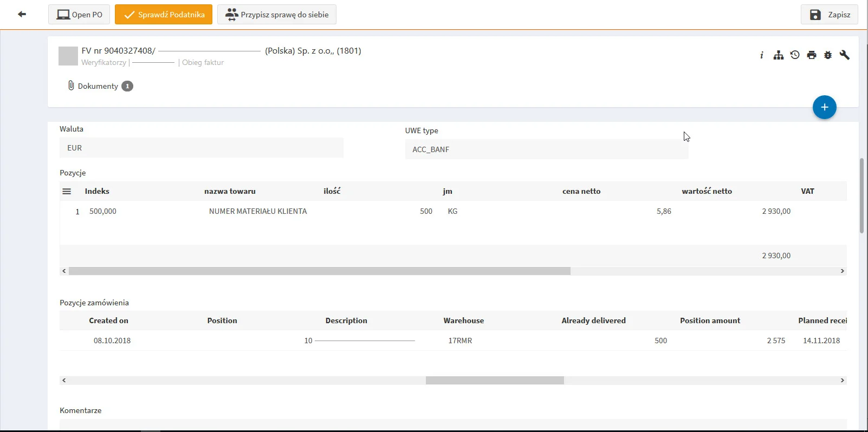Click the wartość netto column header
This screenshot has height=432, width=868.
pos(707,191)
